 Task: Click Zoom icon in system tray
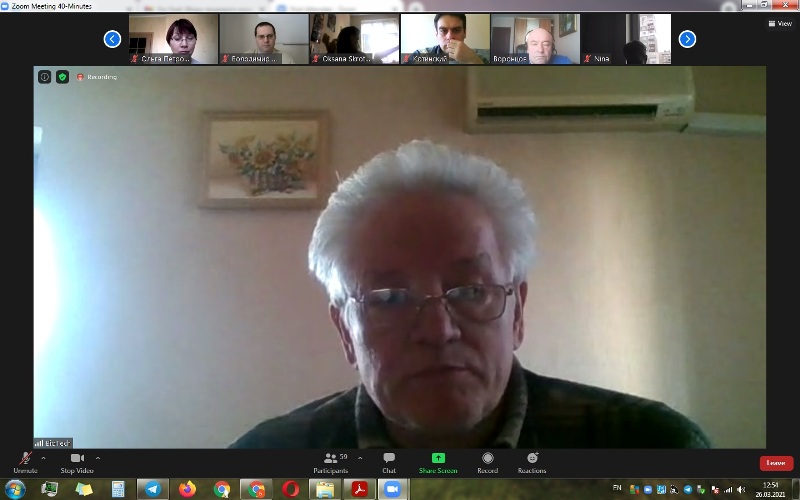pyautogui.click(x=648, y=490)
